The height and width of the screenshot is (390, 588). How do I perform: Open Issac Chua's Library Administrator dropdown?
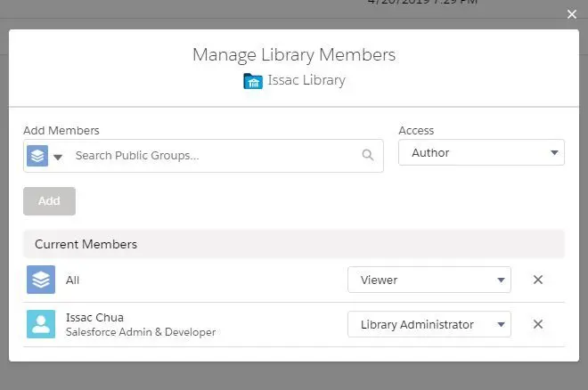(x=429, y=324)
